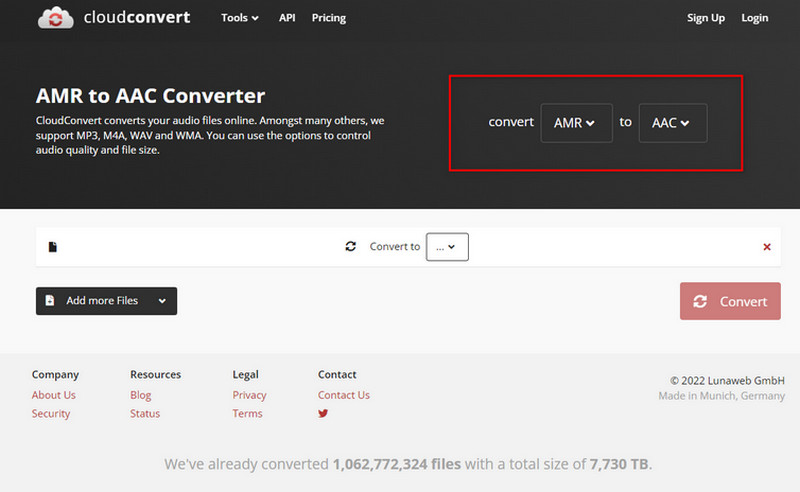This screenshot has height=492, width=800.
Task: Open the Security link
Action: [x=51, y=413]
